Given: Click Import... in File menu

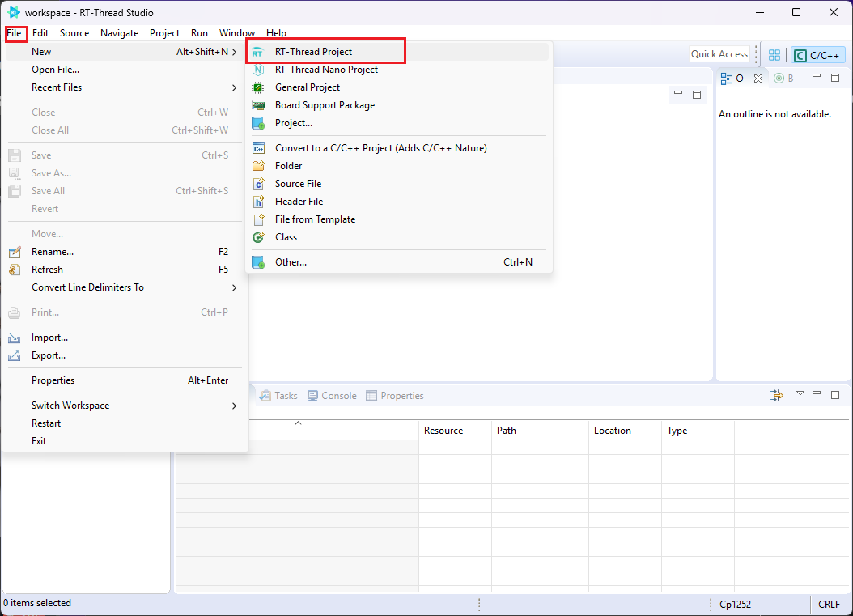Looking at the screenshot, I should (49, 338).
